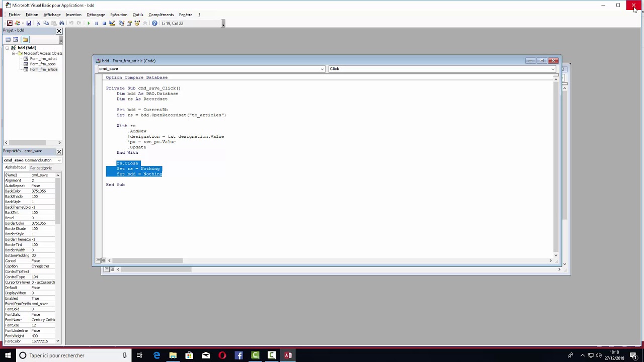Switch to the Alphabétique tab

coord(15,167)
